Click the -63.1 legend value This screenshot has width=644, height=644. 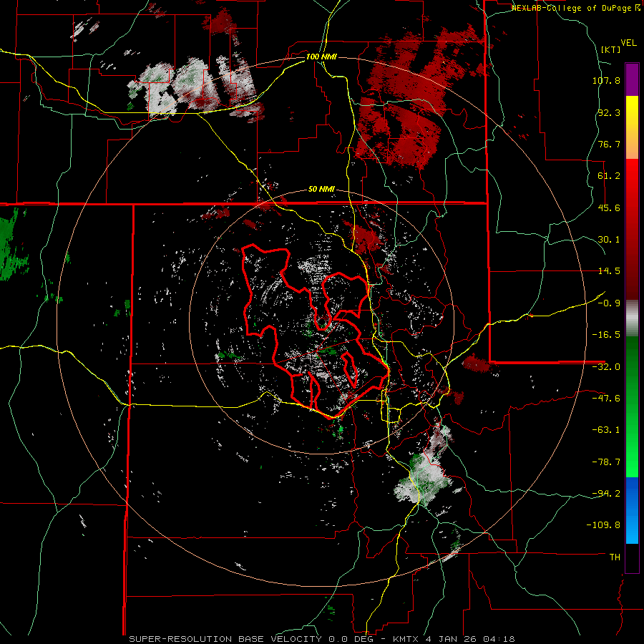click(x=606, y=430)
